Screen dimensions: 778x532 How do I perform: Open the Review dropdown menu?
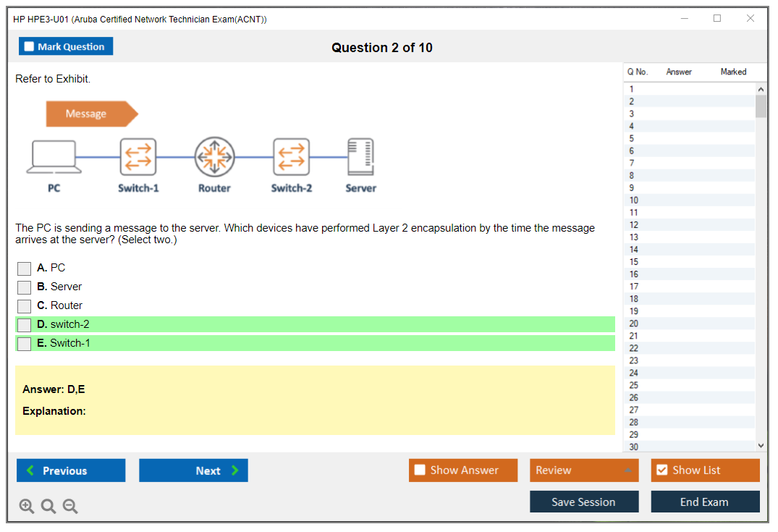pos(583,470)
